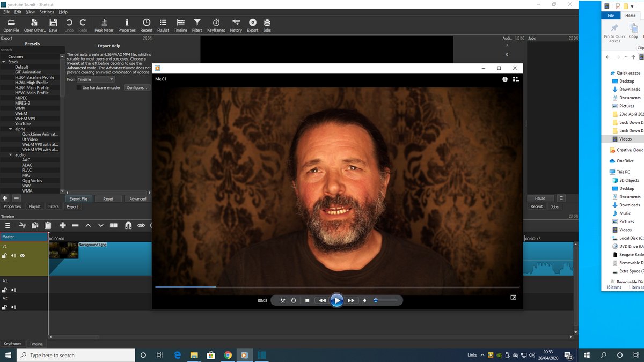Open Jobs from the toolbar
This screenshot has height=362, width=644.
tap(267, 25)
